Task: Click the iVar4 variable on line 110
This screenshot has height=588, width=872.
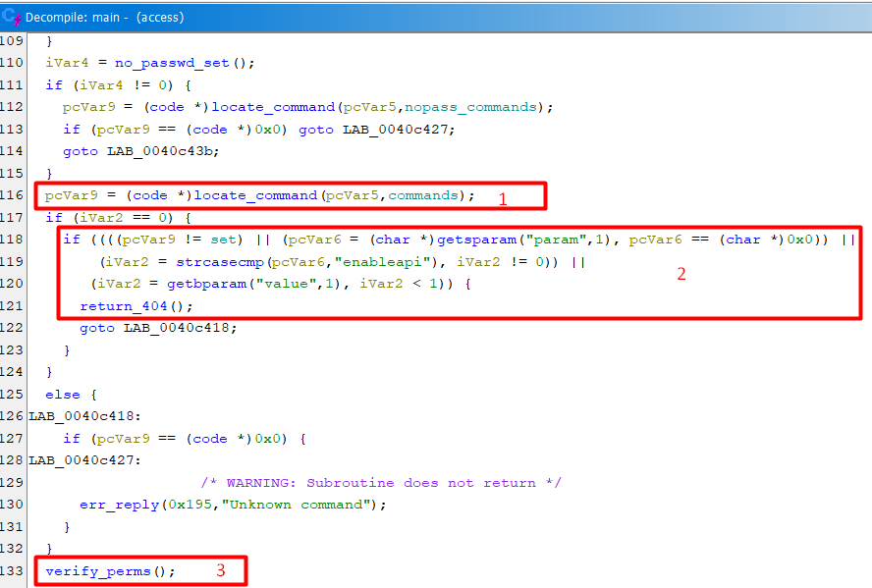Action: 67,63
